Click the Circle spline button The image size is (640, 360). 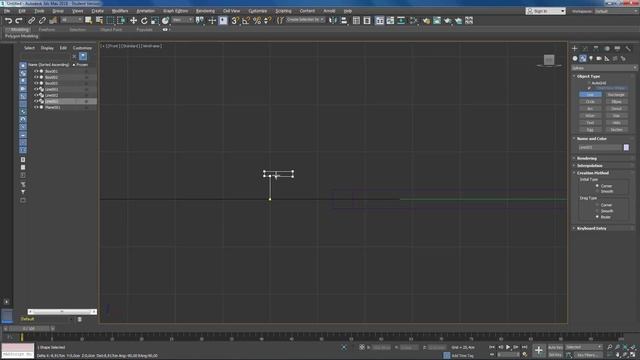coord(590,102)
